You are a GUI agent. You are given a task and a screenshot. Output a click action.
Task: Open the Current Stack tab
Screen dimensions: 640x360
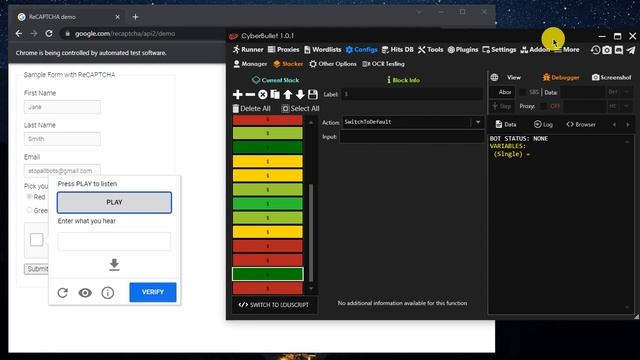click(276, 80)
